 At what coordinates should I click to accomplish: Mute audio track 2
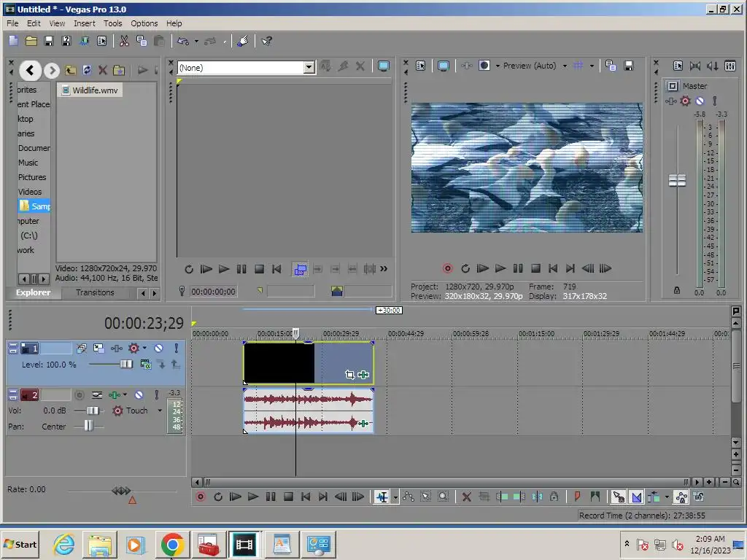(x=139, y=394)
